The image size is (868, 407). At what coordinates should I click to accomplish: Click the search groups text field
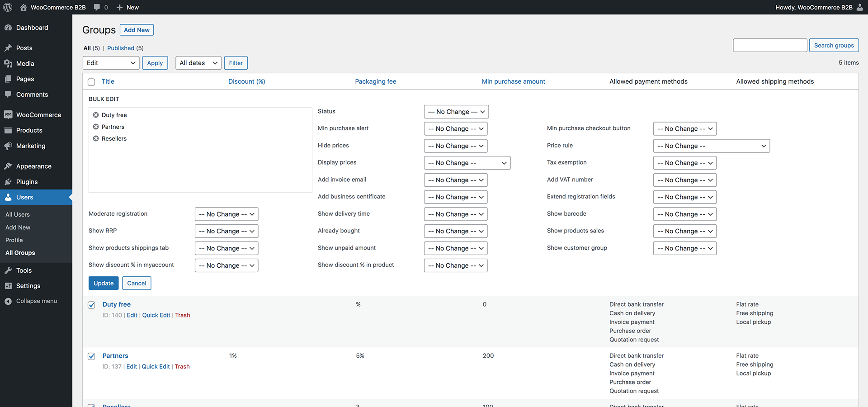click(x=769, y=45)
